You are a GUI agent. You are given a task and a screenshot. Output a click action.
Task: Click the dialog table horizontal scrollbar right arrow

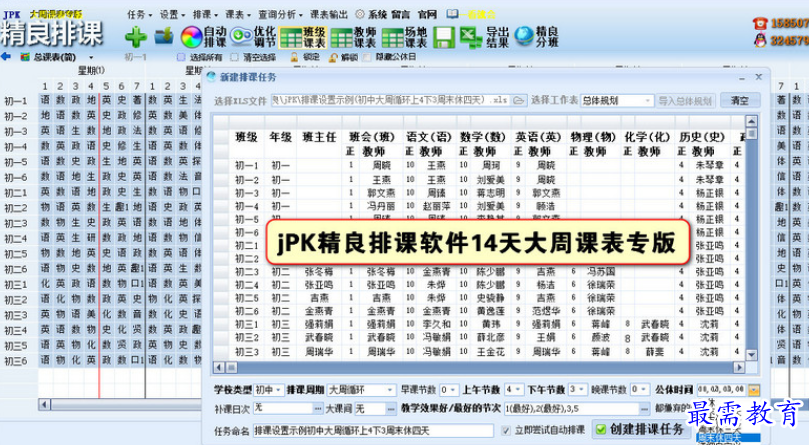click(739, 367)
